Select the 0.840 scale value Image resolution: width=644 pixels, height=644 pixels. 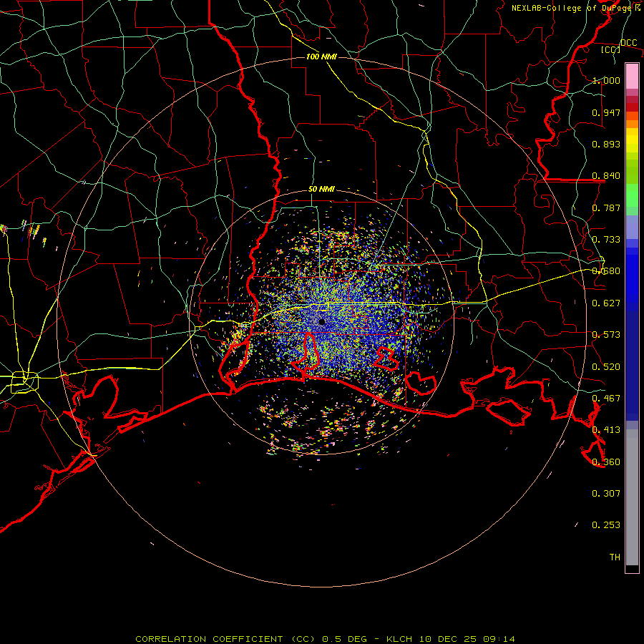coord(606,176)
